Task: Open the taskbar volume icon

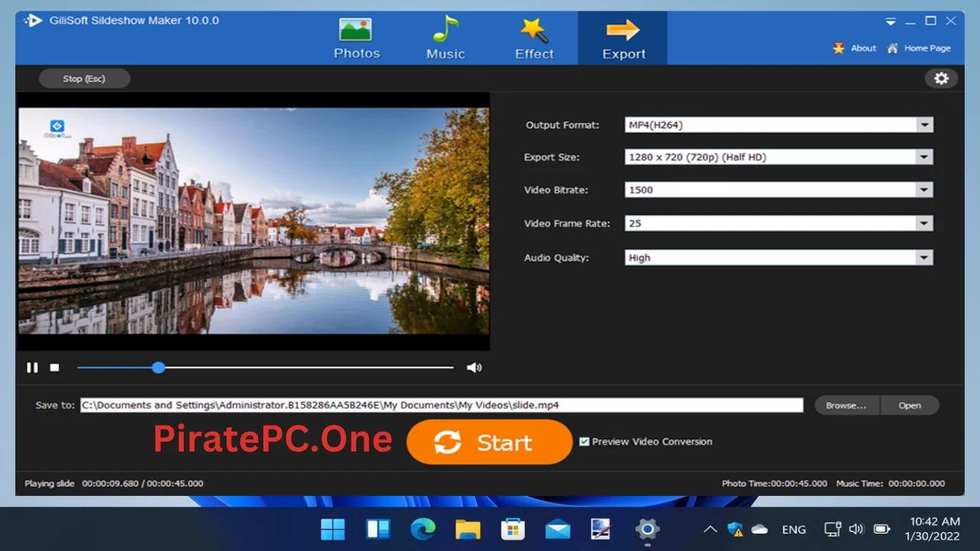Action: (x=857, y=529)
